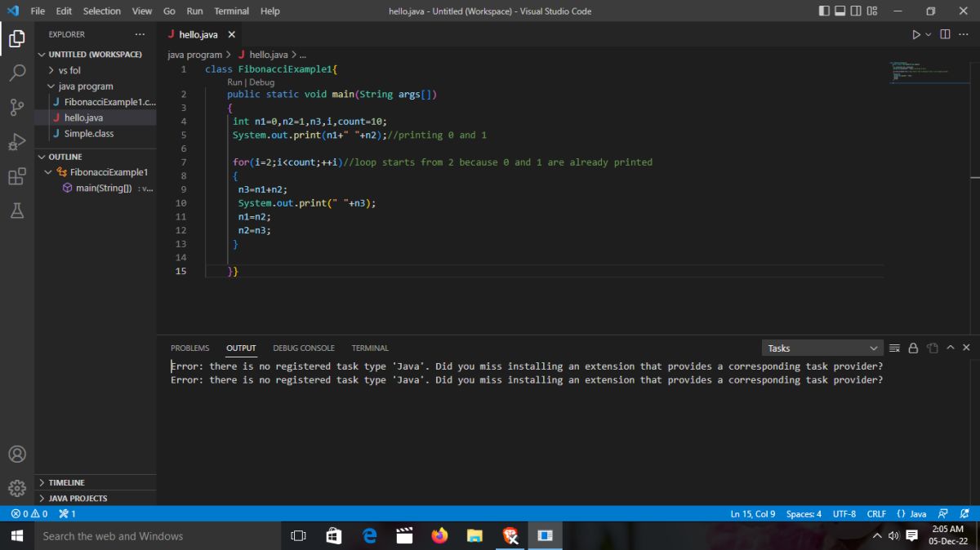980x550 pixels.
Task: Open the output log file in editor
Action: [x=932, y=348]
